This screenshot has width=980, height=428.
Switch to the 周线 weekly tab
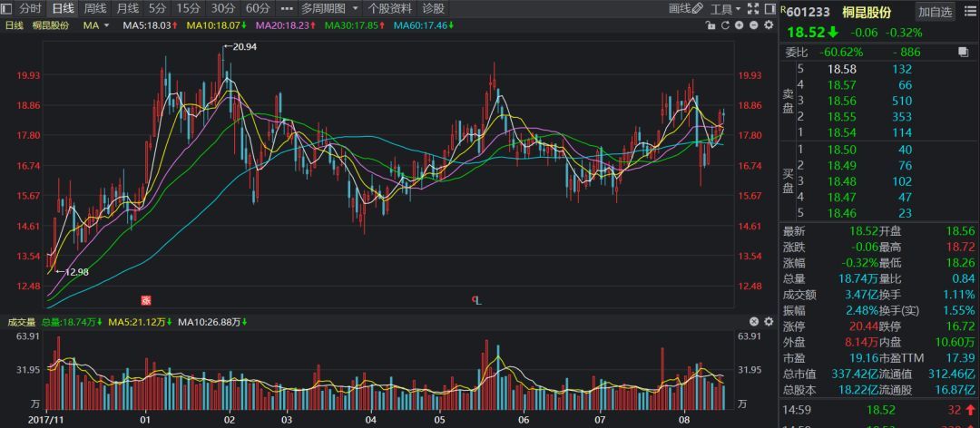tap(94, 8)
